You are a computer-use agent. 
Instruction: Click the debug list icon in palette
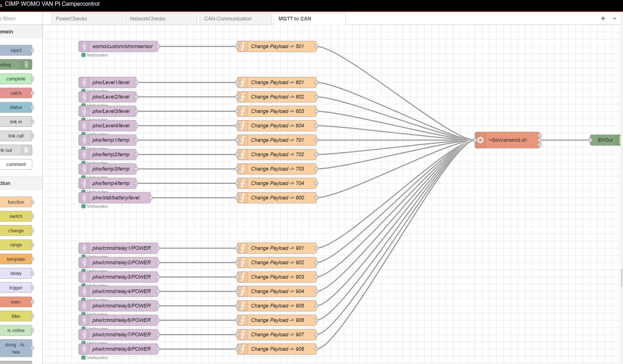pos(26,65)
